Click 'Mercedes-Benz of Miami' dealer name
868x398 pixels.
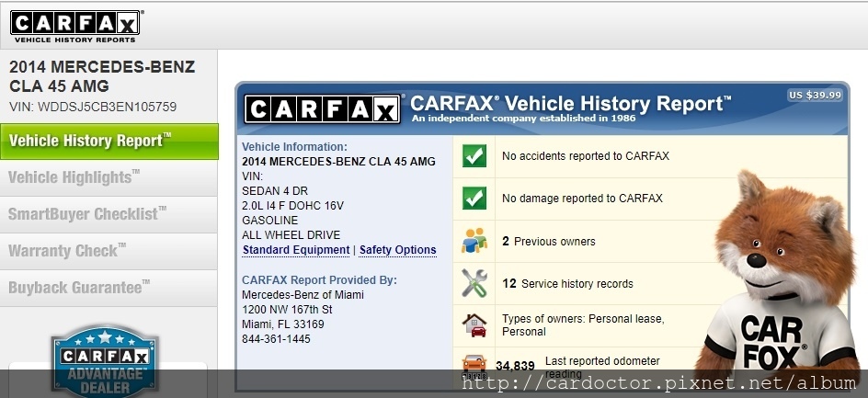pos(303,295)
